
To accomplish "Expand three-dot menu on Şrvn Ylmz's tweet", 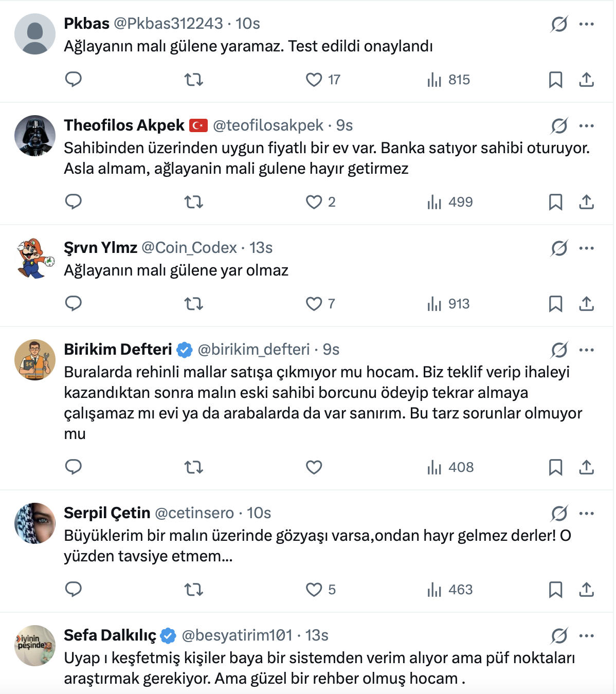I will click(x=586, y=248).
